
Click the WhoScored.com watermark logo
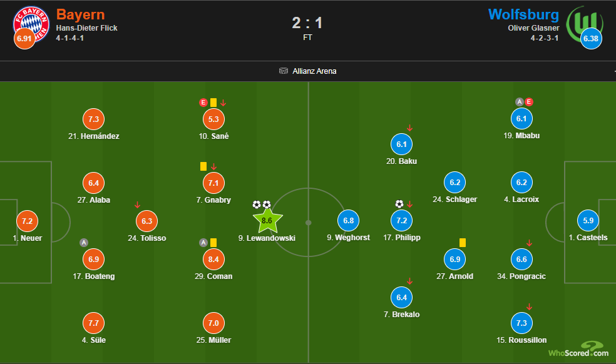[x=578, y=349]
